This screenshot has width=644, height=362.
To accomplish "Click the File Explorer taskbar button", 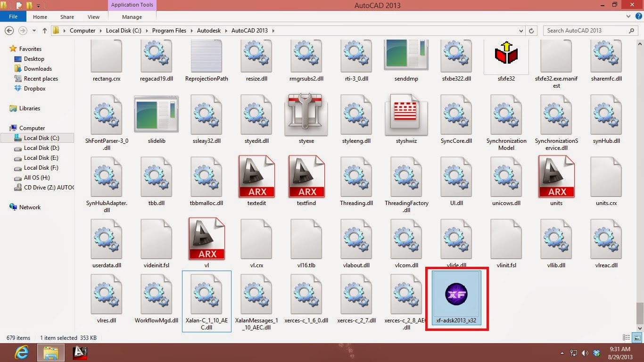I will (x=50, y=352).
